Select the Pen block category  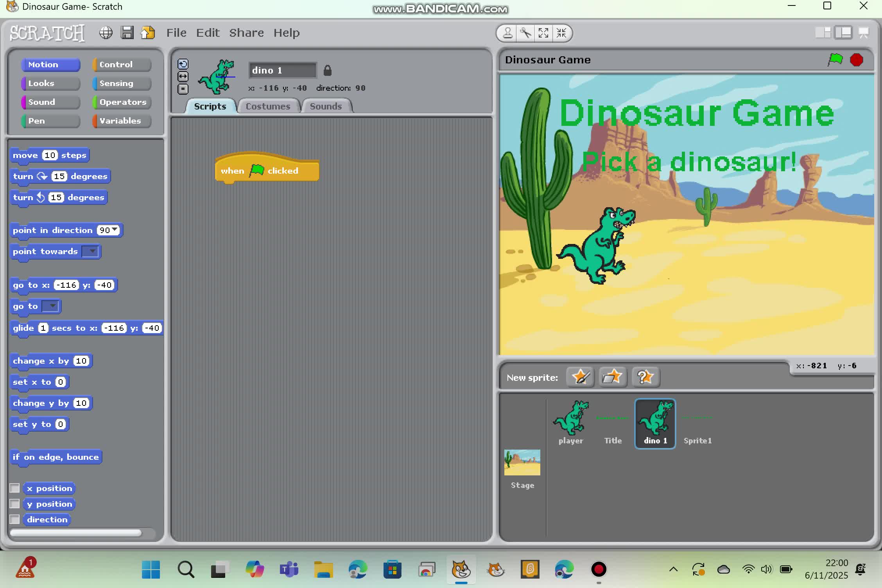point(50,121)
